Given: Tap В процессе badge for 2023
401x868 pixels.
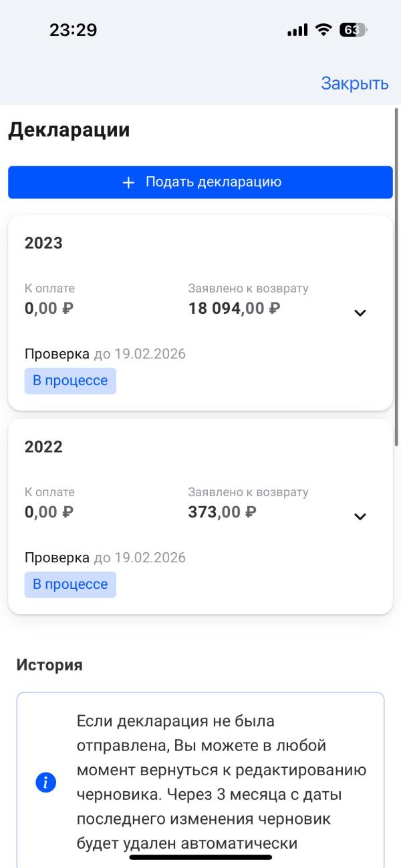Looking at the screenshot, I should point(70,381).
